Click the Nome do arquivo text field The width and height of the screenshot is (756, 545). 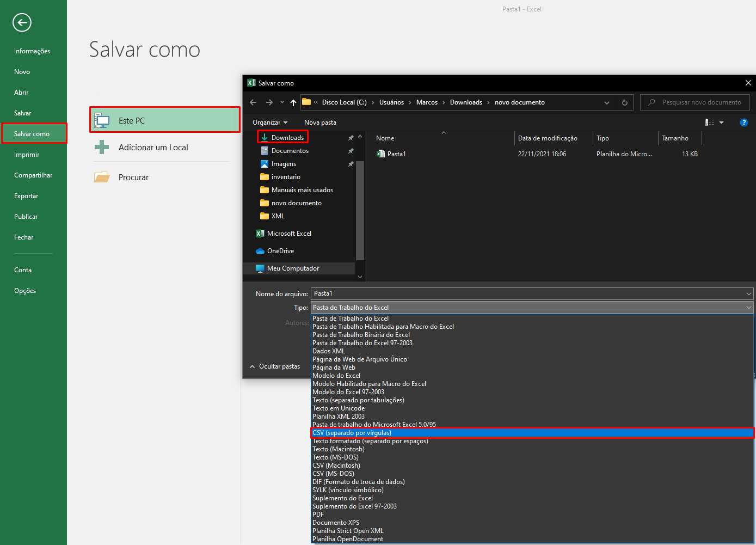coord(528,294)
